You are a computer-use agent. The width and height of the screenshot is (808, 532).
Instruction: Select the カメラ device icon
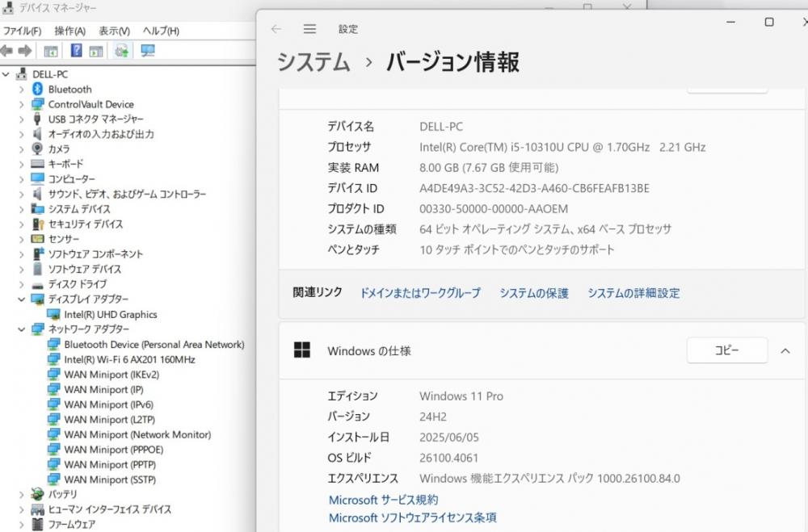pos(37,149)
